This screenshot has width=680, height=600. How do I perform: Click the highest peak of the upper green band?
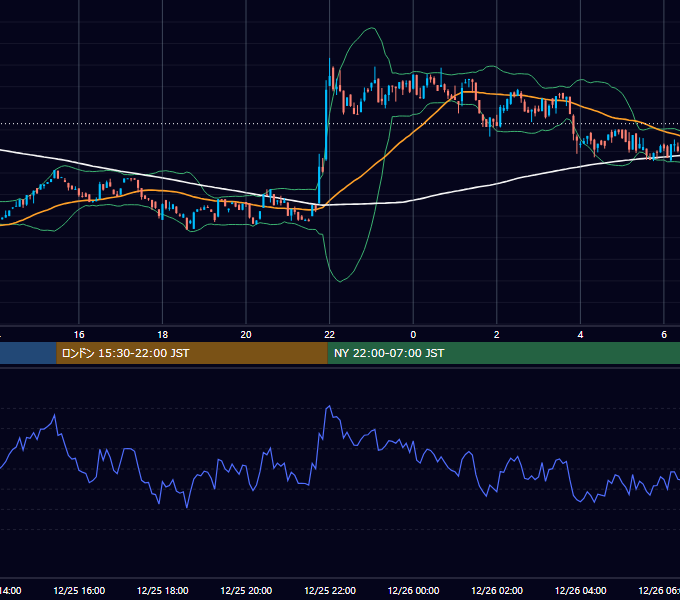click(372, 28)
